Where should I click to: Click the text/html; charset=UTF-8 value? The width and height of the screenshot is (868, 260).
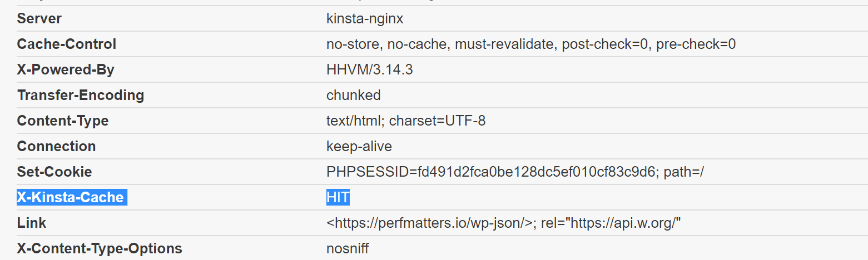(406, 121)
